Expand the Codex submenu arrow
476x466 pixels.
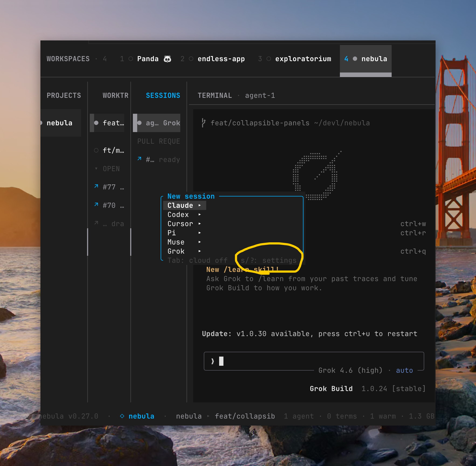200,215
